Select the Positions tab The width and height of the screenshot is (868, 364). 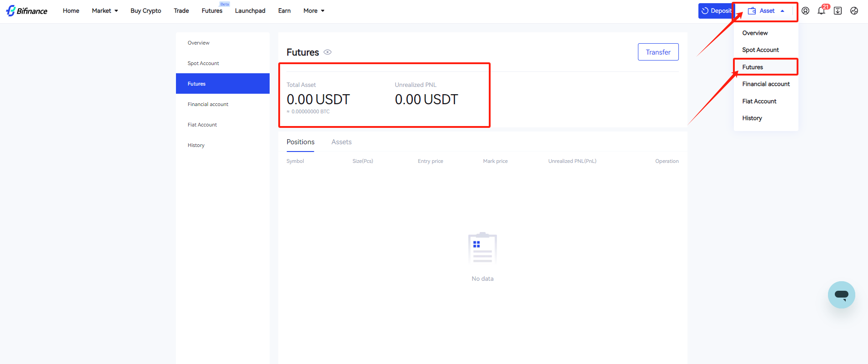tap(301, 142)
